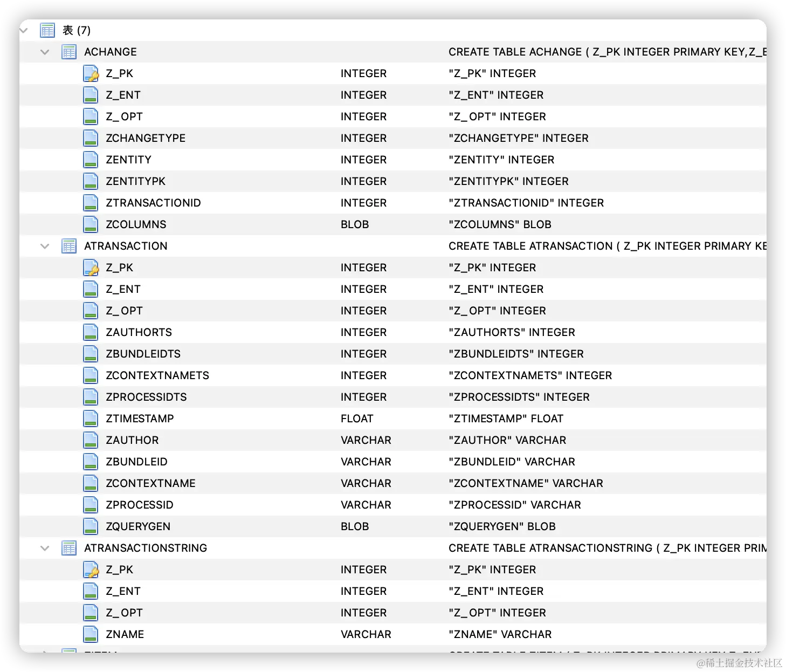This screenshot has width=786, height=672.
Task: Click the field icon next to ZTIMESTAMP
Action: [x=90, y=418]
